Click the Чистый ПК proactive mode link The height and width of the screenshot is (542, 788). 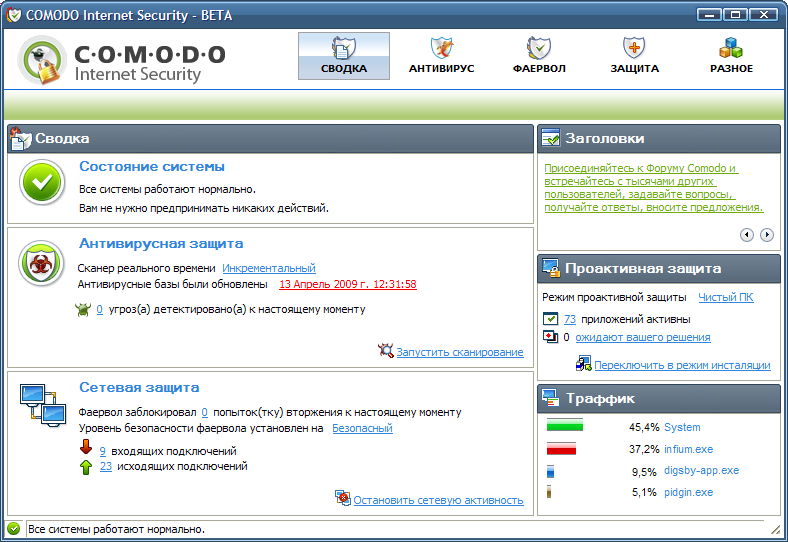[726, 297]
